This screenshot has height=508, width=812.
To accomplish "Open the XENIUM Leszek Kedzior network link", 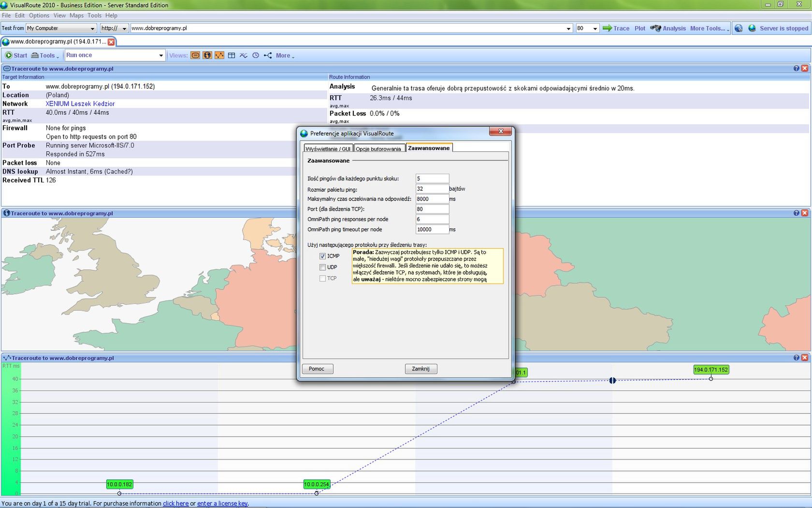I will coord(80,104).
